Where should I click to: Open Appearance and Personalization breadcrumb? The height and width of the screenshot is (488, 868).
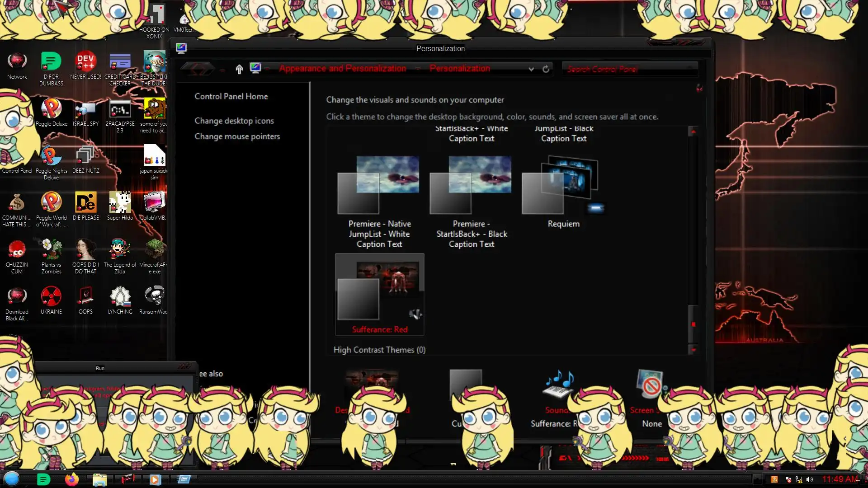[342, 69]
